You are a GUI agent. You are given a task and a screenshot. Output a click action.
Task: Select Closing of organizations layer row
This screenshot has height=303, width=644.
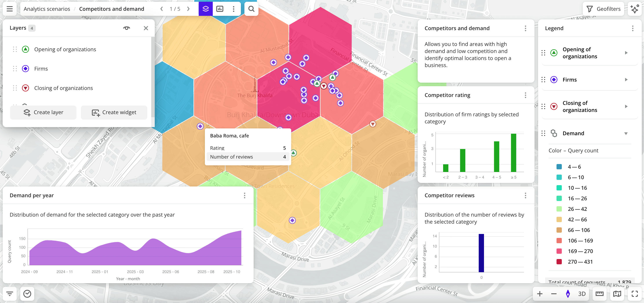64,88
